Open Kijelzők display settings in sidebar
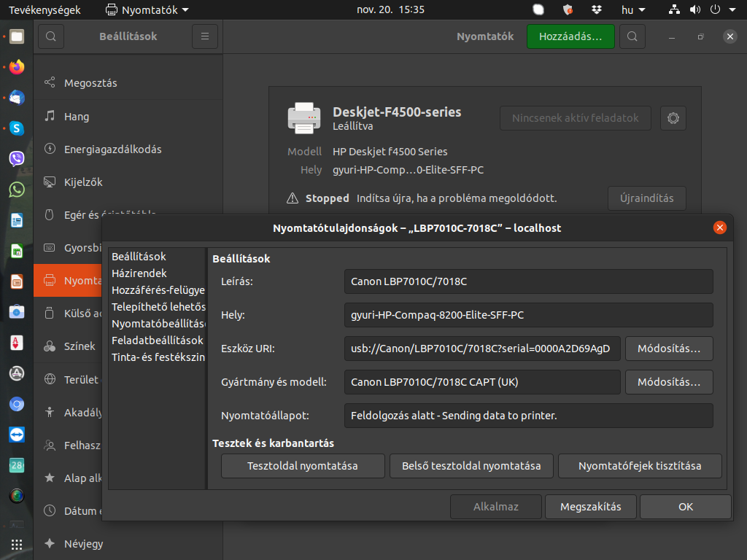This screenshot has width=747, height=560. click(x=128, y=182)
